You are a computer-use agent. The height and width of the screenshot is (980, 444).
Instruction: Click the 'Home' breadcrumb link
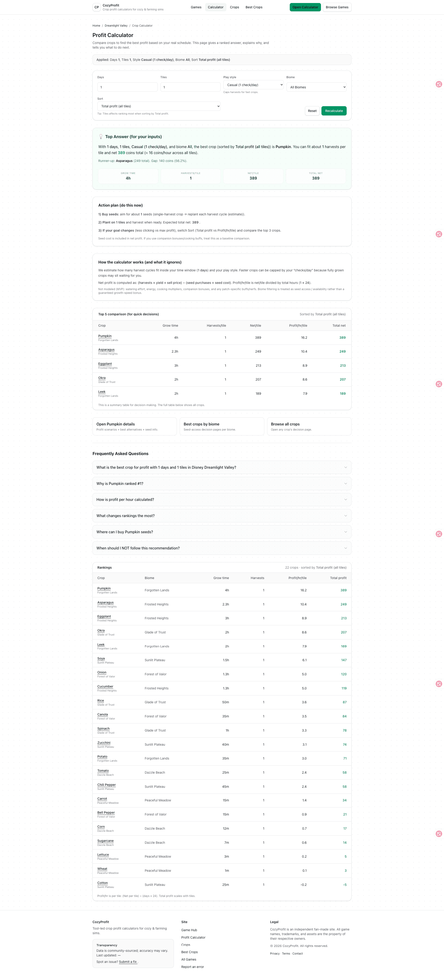coord(96,25)
